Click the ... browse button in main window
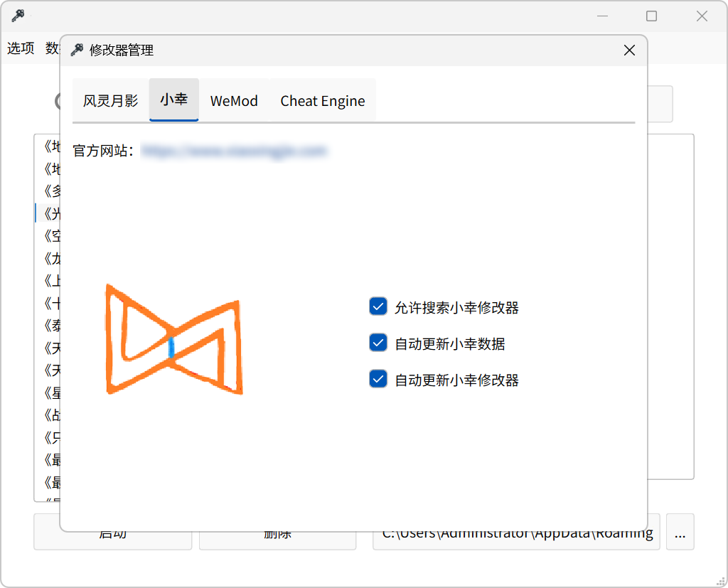The width and height of the screenshot is (728, 588). [680, 533]
